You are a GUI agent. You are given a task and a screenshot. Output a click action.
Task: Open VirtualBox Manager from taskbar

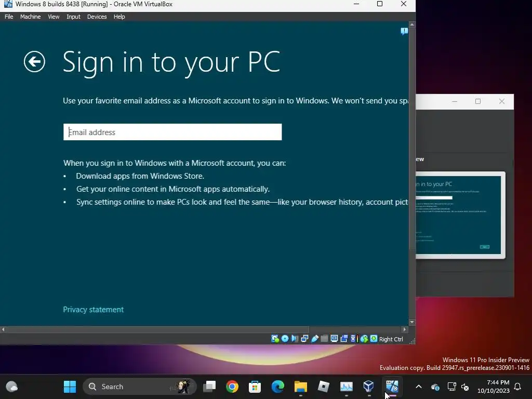tap(369, 387)
